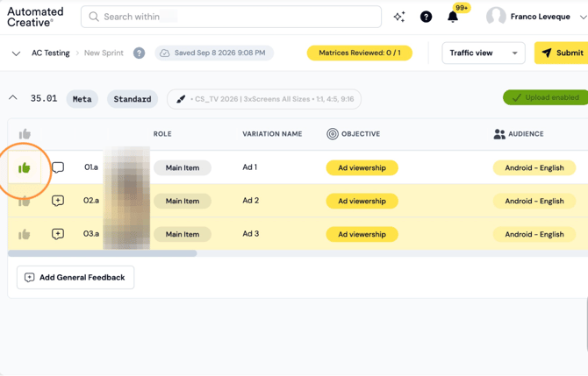Click matrix number 35.01
The width and height of the screenshot is (588, 376).
coord(44,98)
